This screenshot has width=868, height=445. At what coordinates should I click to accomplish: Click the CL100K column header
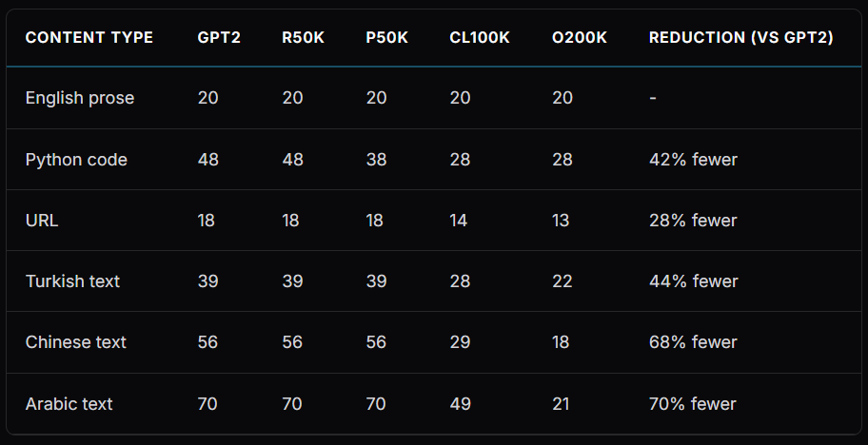click(x=480, y=38)
